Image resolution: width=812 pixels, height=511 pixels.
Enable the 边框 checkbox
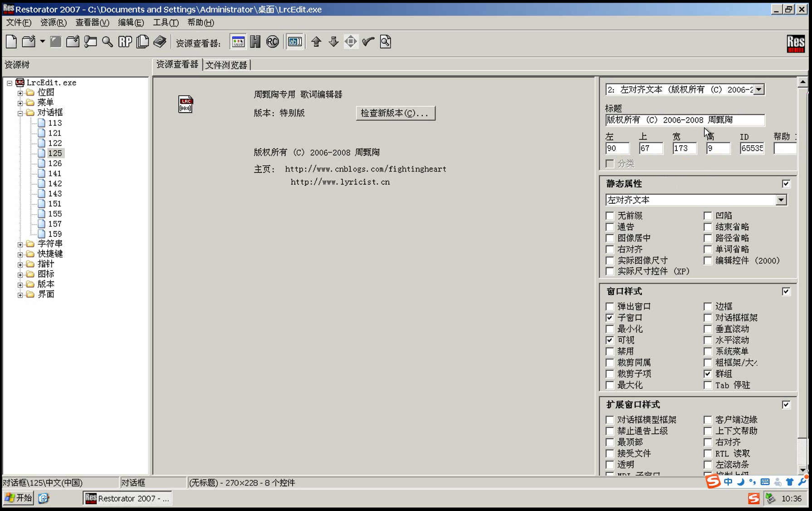pyautogui.click(x=708, y=306)
